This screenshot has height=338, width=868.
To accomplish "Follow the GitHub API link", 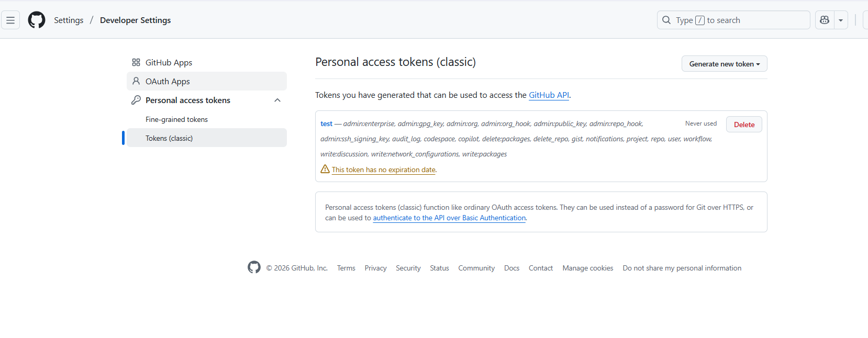I will click(549, 95).
